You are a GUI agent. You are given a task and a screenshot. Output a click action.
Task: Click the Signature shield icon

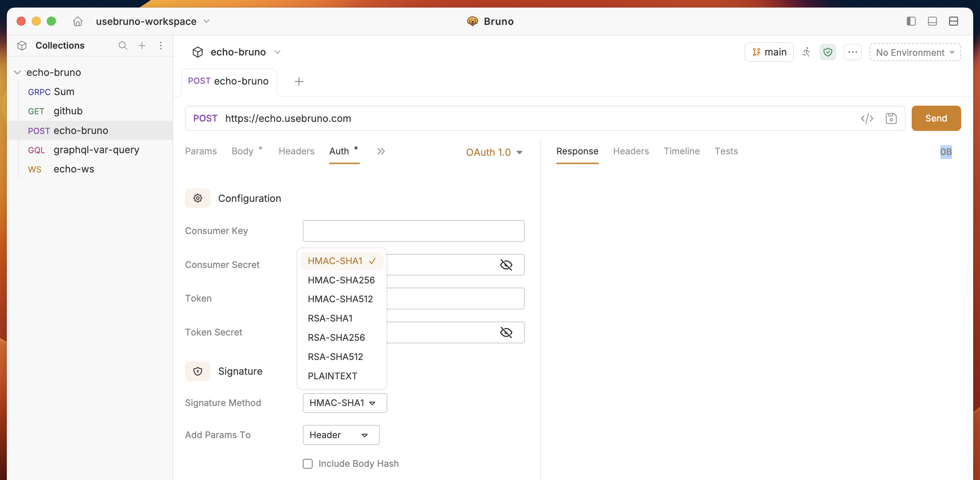(x=198, y=371)
